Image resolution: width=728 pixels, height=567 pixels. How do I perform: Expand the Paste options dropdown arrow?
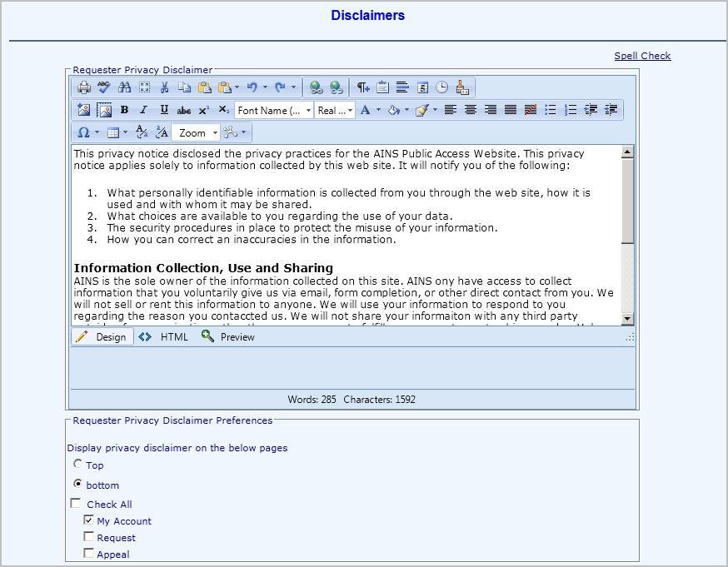pos(237,87)
